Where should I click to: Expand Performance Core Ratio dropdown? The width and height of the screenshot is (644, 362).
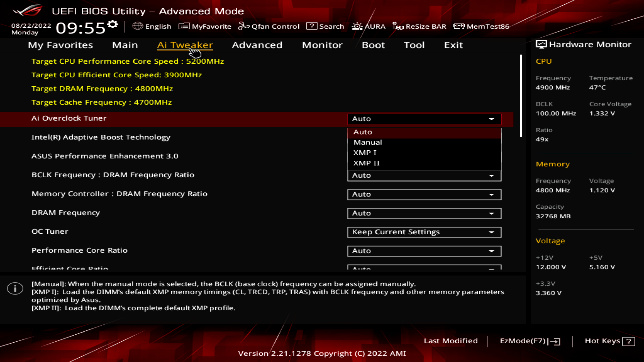click(x=424, y=251)
